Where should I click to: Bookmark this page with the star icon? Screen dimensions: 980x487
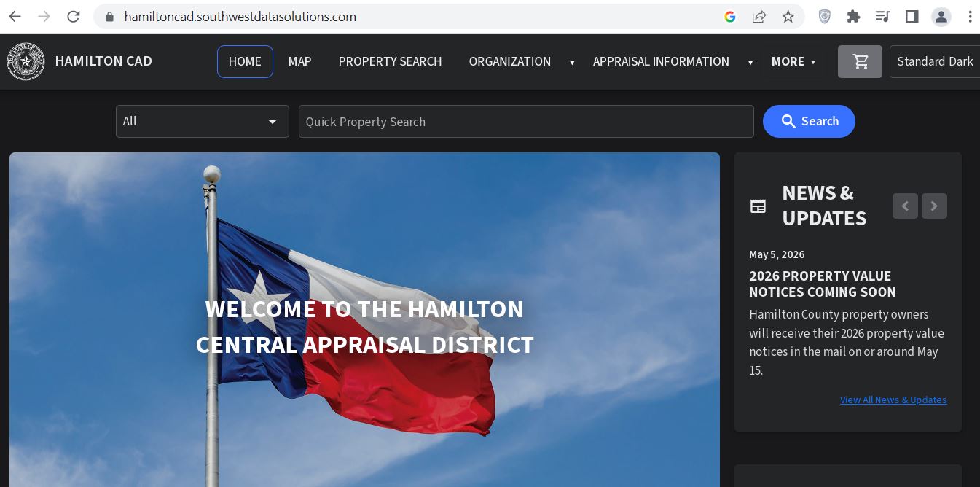coord(788,16)
